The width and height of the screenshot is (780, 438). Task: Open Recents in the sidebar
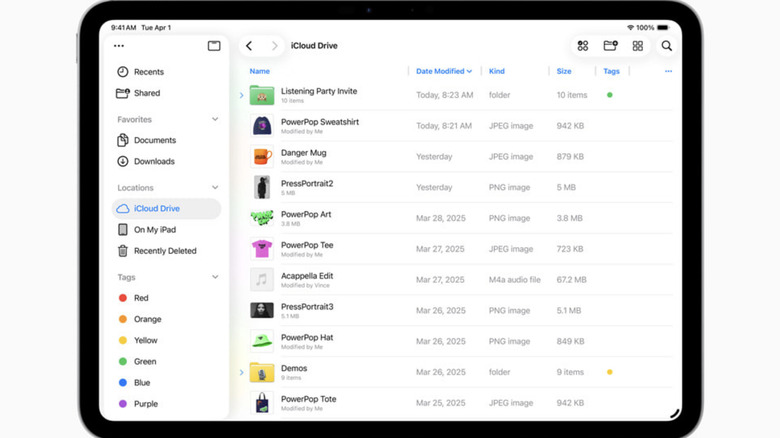coord(148,72)
